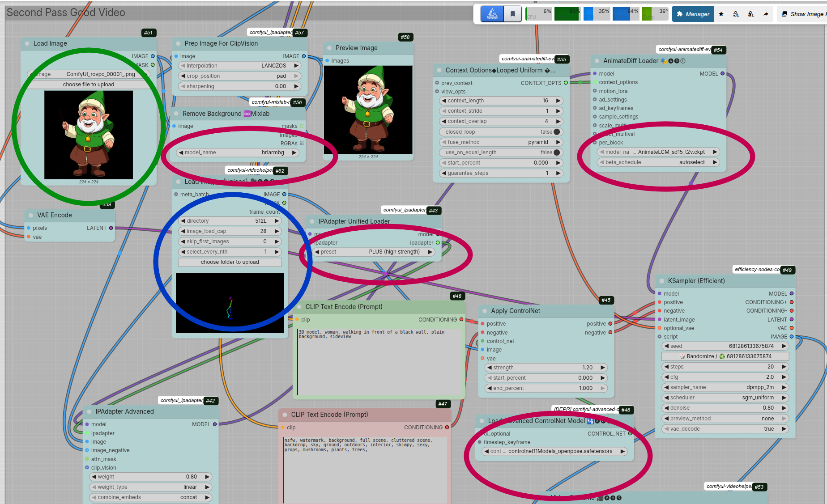Image resolution: width=827 pixels, height=504 pixels.
Task: Increase image_load_cap with right arrow
Action: tap(277, 231)
